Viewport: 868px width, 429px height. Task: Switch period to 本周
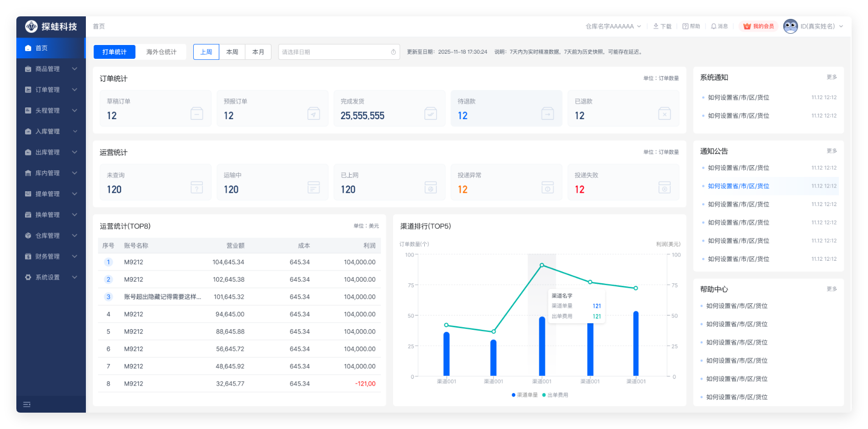(232, 52)
